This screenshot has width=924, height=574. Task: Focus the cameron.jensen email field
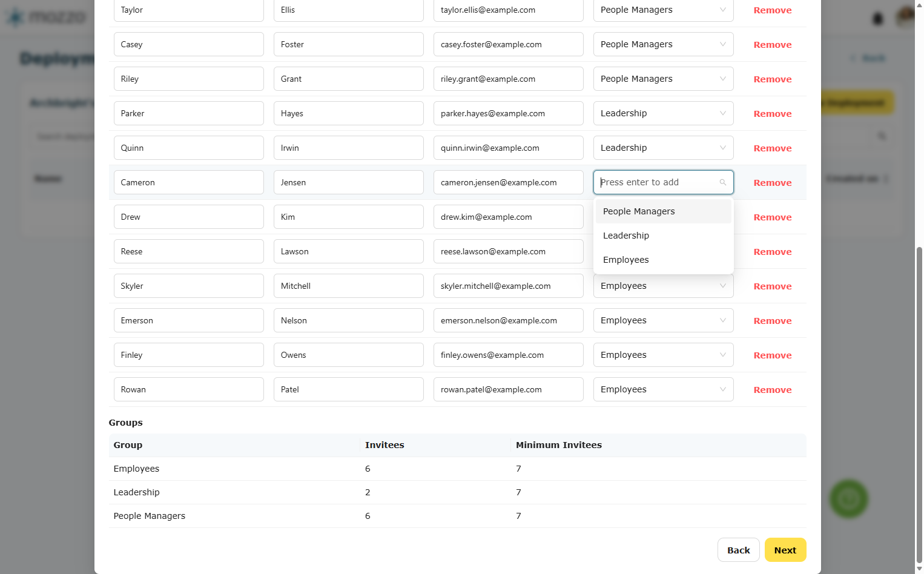[508, 182]
